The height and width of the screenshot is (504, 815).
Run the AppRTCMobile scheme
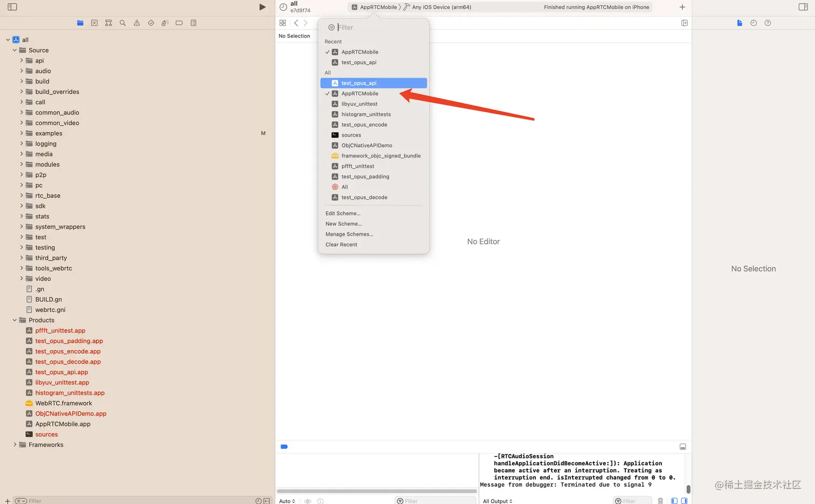[x=263, y=7]
